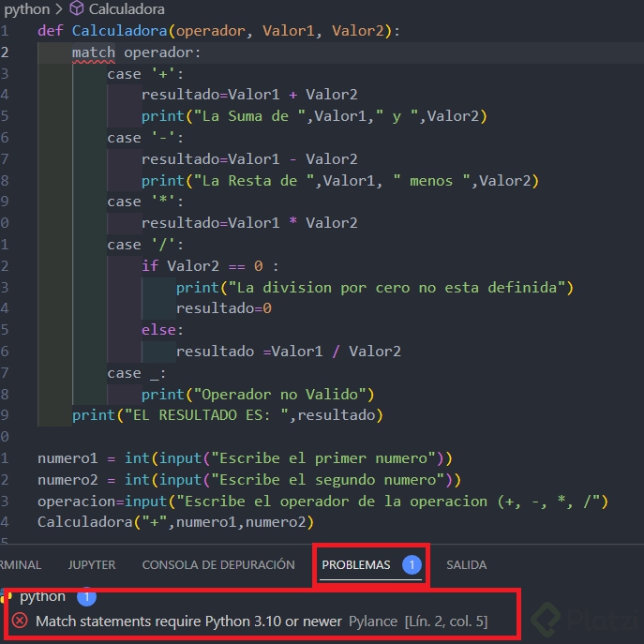Open the Calculadora breadcrumb label
The height and width of the screenshot is (644, 644).
click(x=127, y=9)
